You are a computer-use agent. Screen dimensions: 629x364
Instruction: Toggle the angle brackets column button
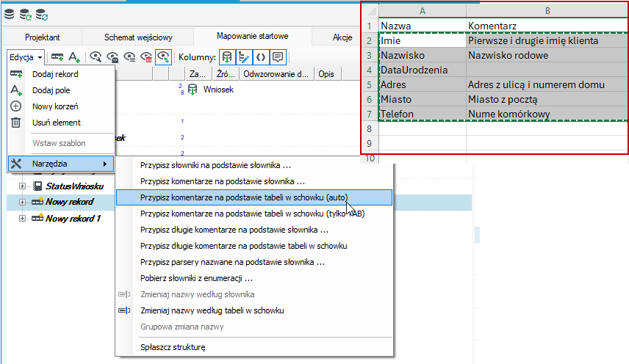(261, 57)
